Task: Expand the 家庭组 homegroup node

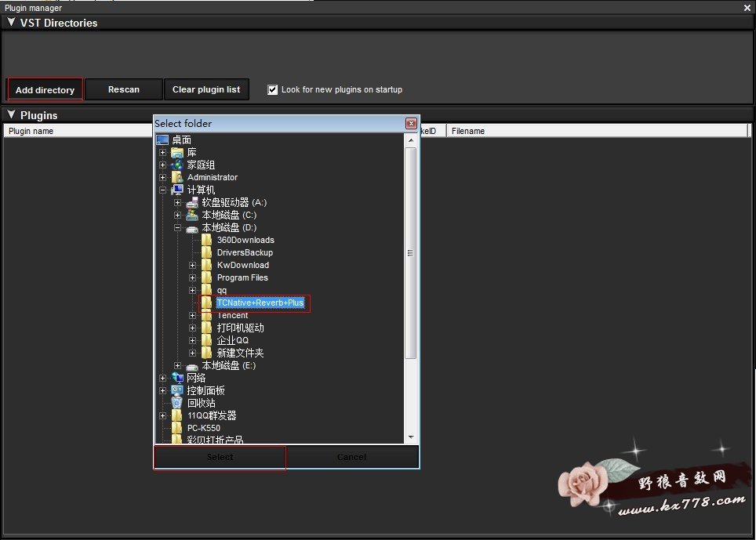Action: coord(162,165)
